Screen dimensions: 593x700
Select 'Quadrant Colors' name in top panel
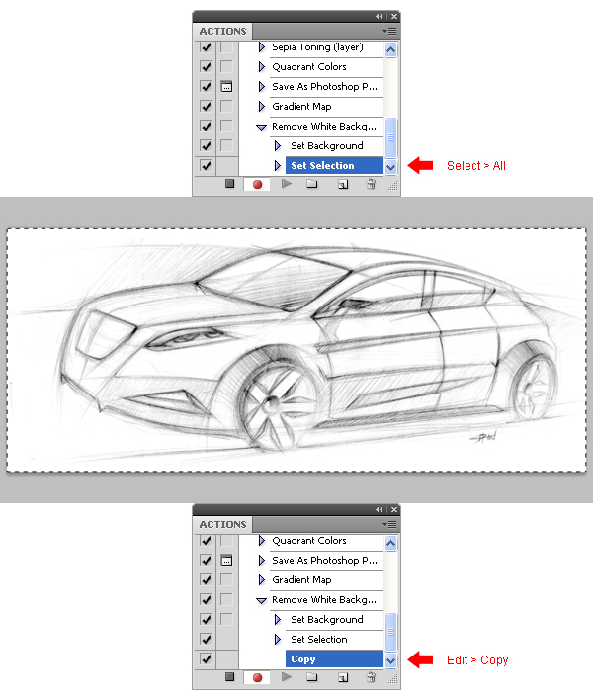coord(309,67)
